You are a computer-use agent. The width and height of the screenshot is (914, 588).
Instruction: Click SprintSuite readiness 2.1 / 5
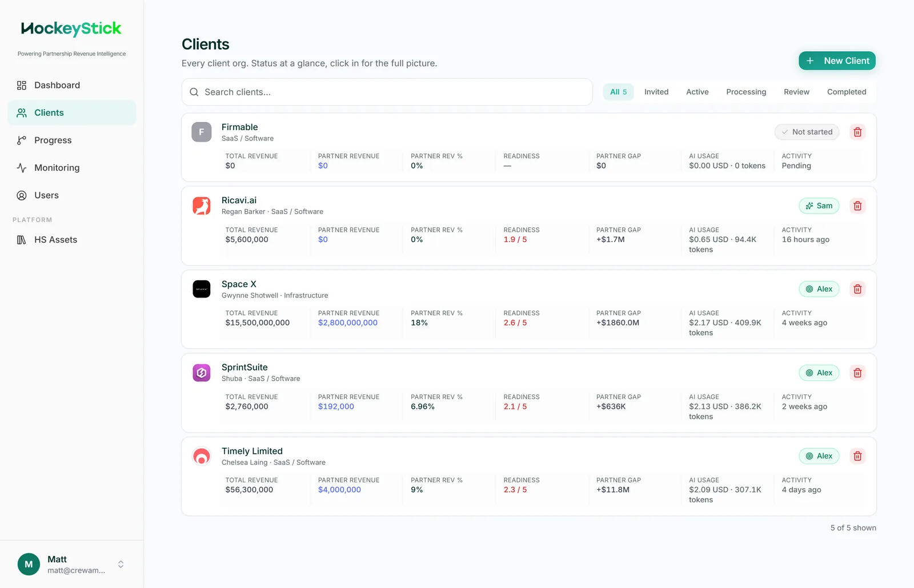point(515,406)
